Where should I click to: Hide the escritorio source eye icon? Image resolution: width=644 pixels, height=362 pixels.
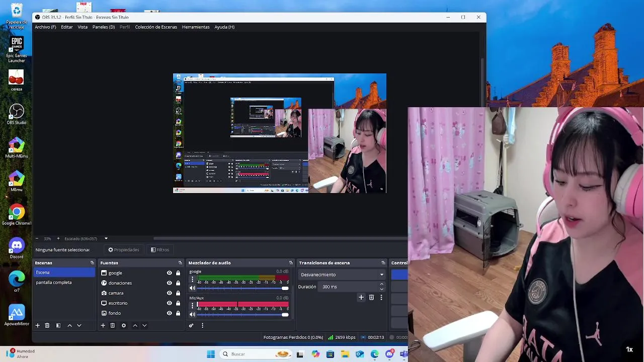tap(169, 303)
